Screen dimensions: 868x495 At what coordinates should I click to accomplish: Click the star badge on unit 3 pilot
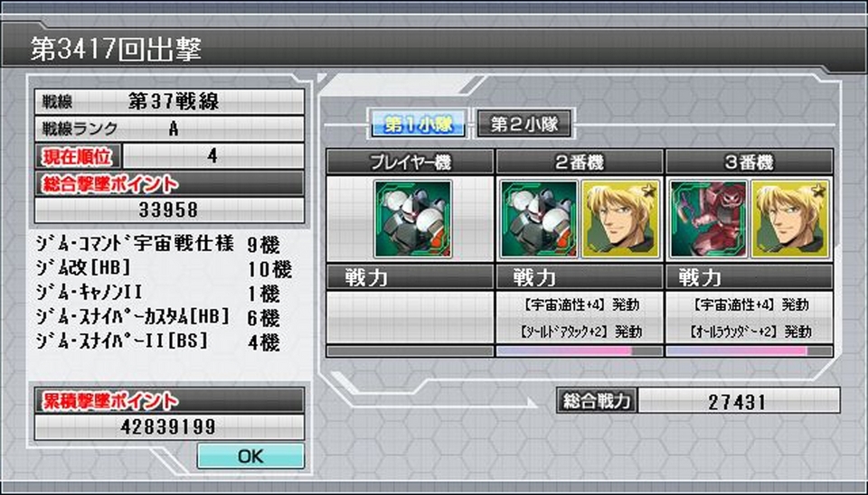click(818, 191)
